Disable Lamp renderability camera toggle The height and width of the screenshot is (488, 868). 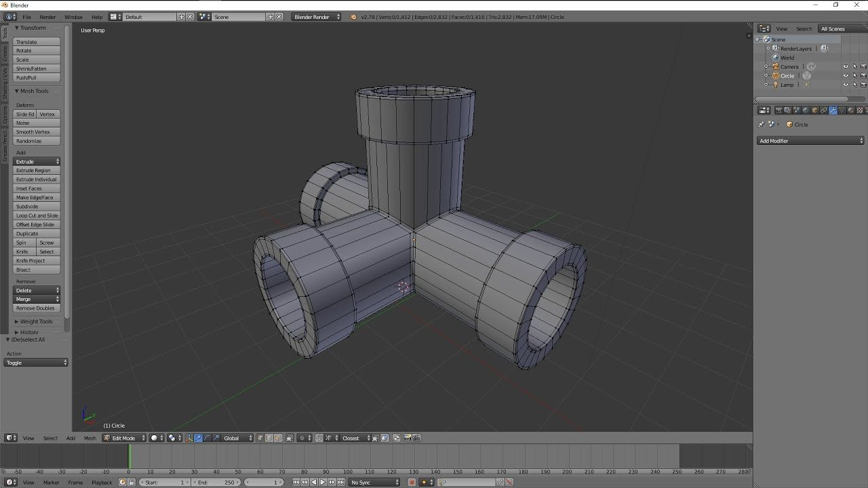pyautogui.click(x=863, y=85)
